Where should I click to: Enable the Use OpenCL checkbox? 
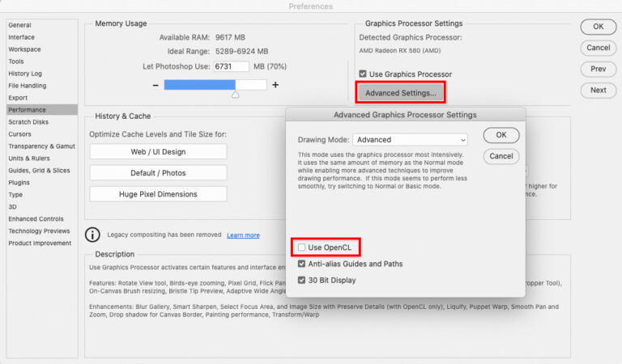(302, 248)
